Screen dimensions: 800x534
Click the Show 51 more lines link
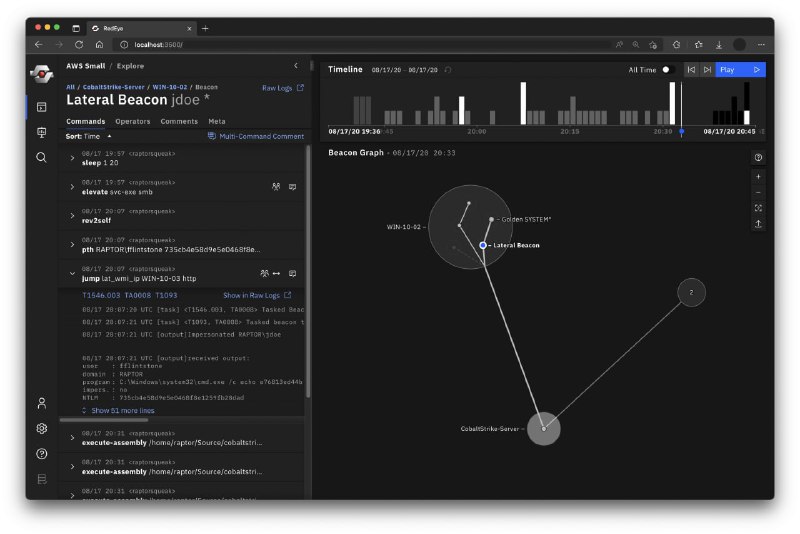point(122,410)
